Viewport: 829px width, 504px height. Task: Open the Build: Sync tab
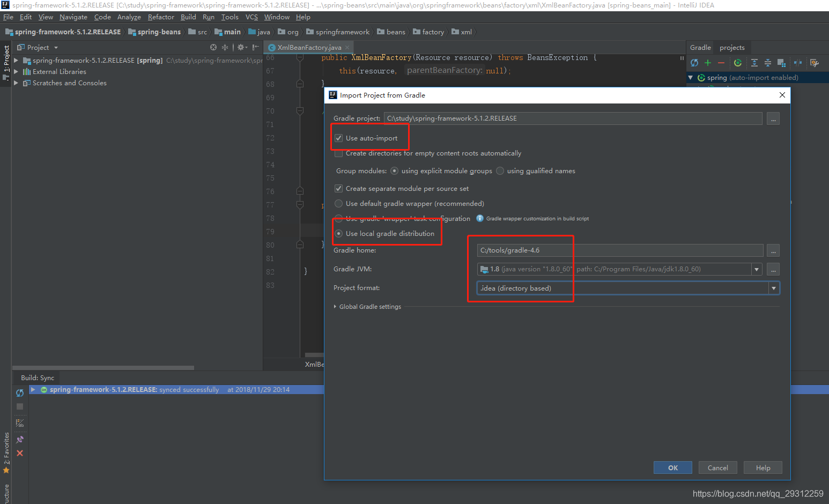(x=37, y=378)
